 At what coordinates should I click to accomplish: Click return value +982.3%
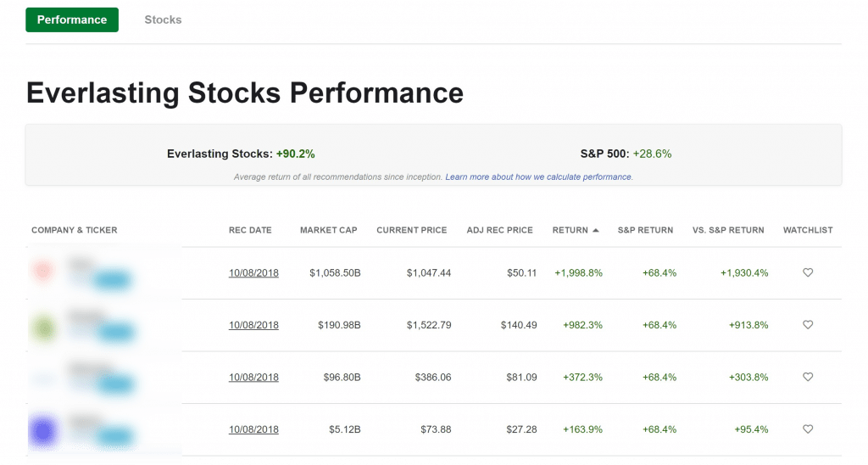coord(582,325)
